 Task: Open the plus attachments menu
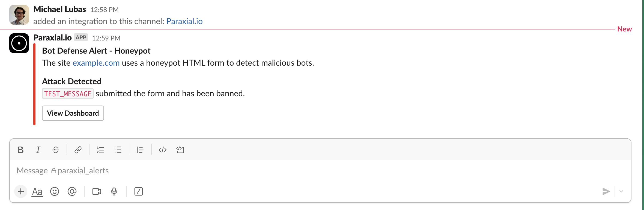(20, 191)
